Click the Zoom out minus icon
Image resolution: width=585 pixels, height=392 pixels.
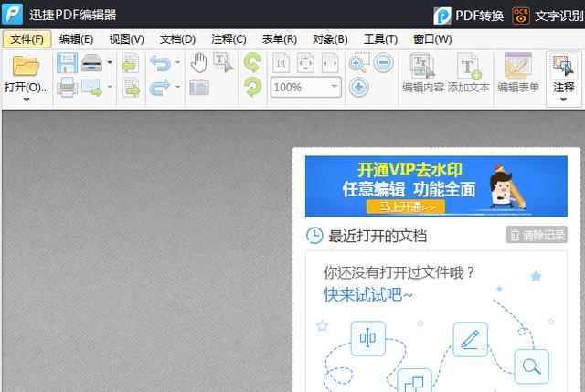coord(383,63)
